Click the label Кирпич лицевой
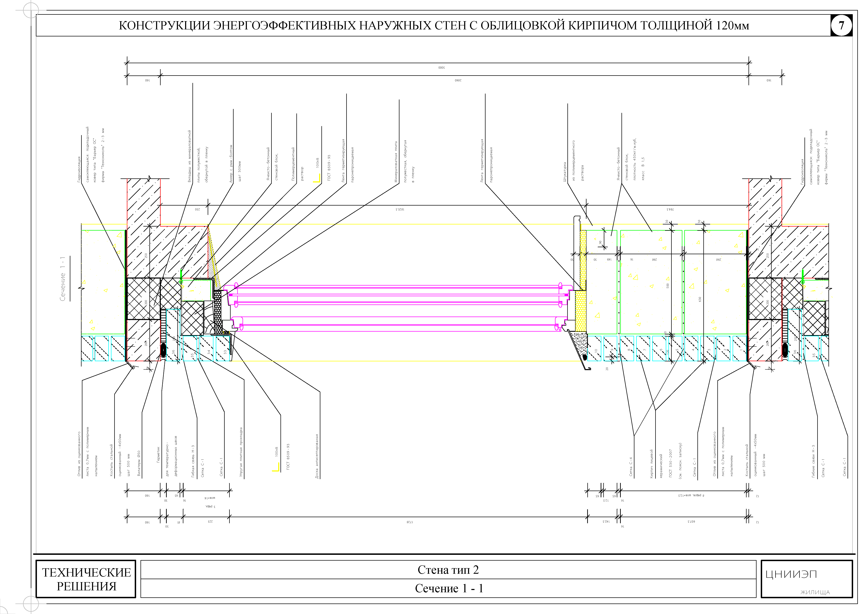868x614 pixels. [x=652, y=464]
